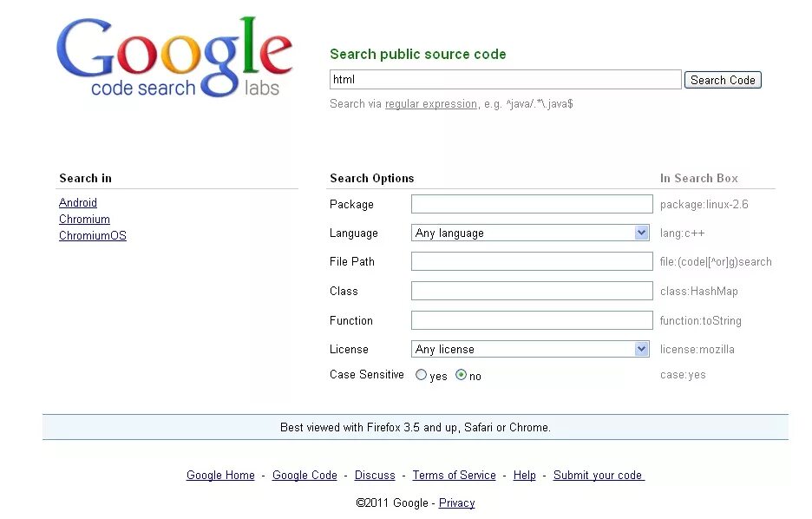Click the Search public source code heading

[x=418, y=54]
